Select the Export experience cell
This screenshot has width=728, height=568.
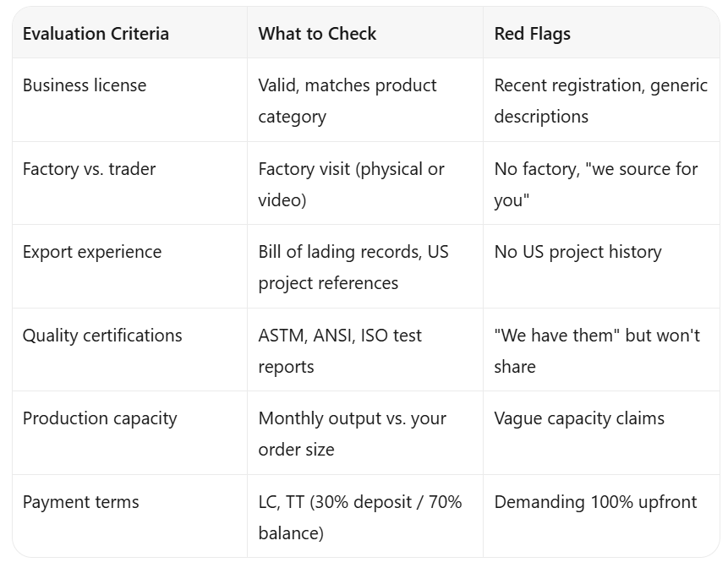click(129, 266)
